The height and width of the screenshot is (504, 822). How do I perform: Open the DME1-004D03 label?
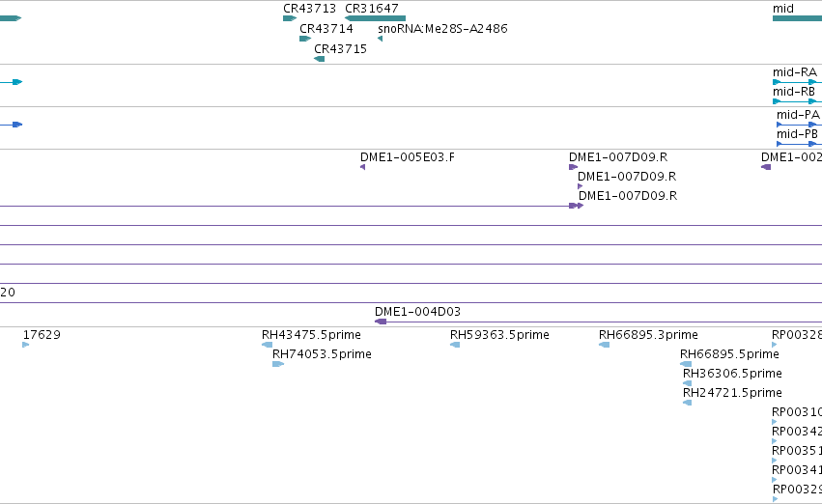point(417,312)
